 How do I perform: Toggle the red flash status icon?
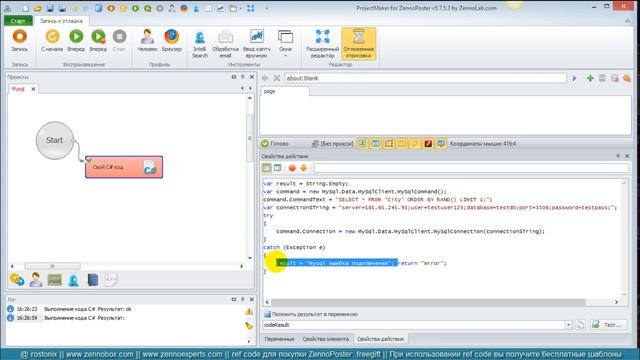point(428,143)
